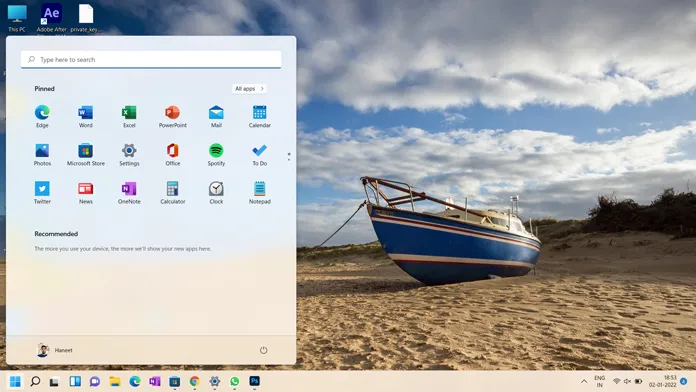Open the Photos app
Screen dimensions: 696x392
pyautogui.click(x=42, y=154)
